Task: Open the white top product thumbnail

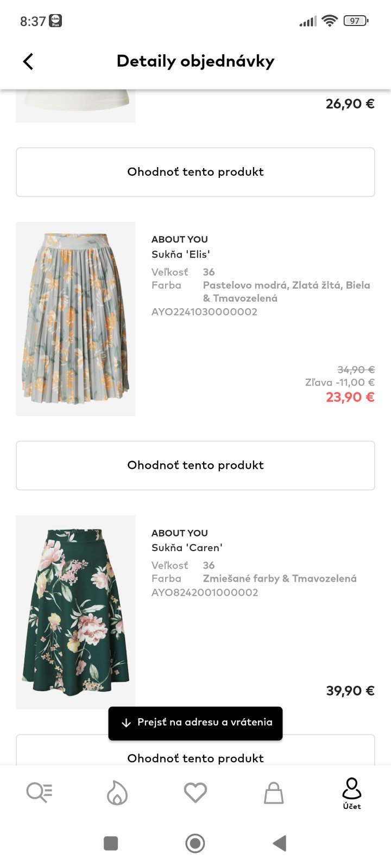Action: click(x=75, y=105)
